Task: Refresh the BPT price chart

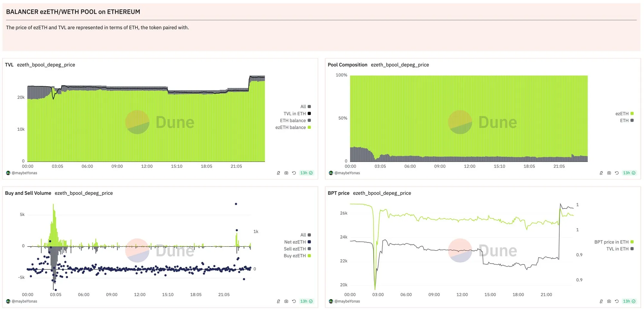Action: coord(617,301)
